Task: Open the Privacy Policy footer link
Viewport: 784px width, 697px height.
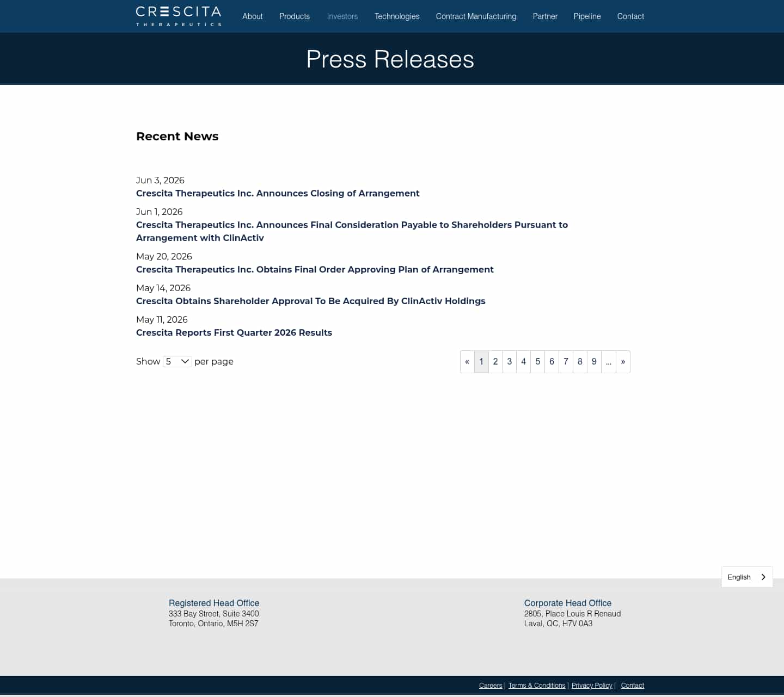Action: (592, 686)
